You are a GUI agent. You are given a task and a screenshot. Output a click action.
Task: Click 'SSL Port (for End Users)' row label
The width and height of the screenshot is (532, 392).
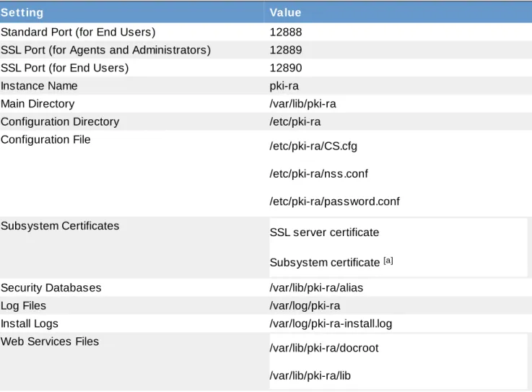(x=64, y=68)
